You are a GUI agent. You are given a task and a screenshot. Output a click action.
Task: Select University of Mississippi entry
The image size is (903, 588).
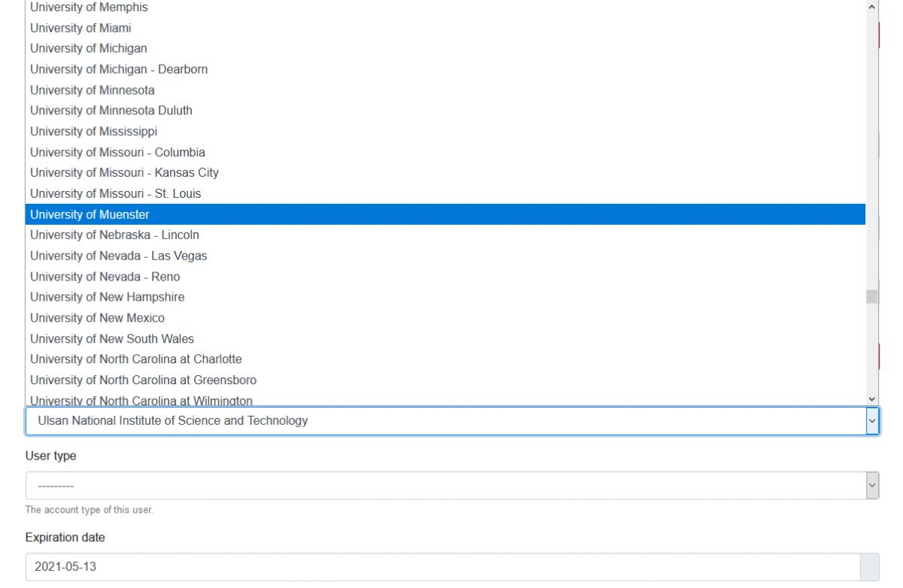click(x=445, y=132)
